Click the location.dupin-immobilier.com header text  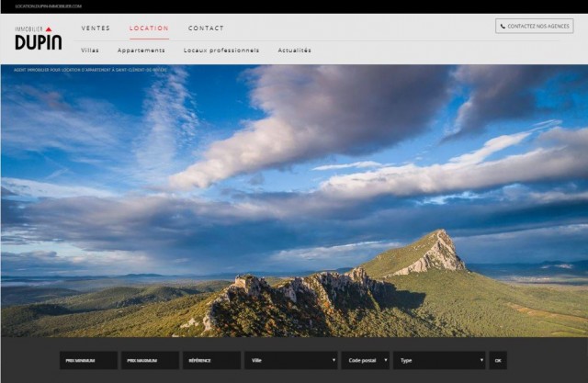[49, 6]
